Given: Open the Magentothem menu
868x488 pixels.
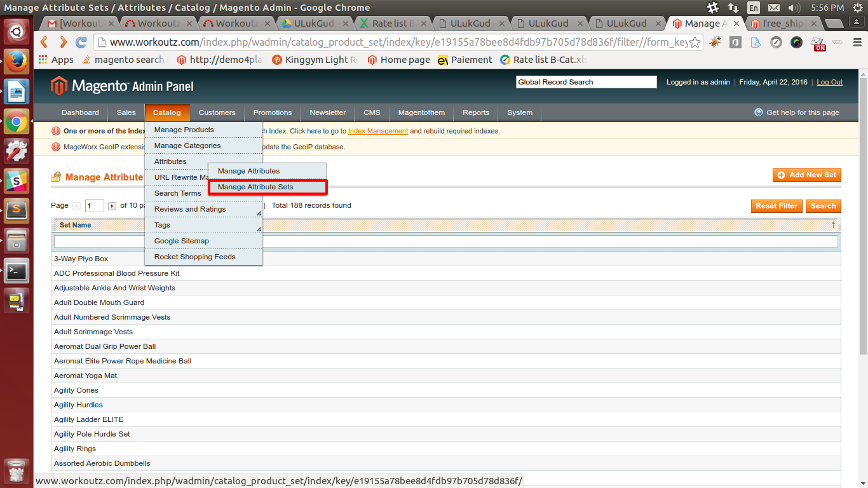Looking at the screenshot, I should [421, 112].
